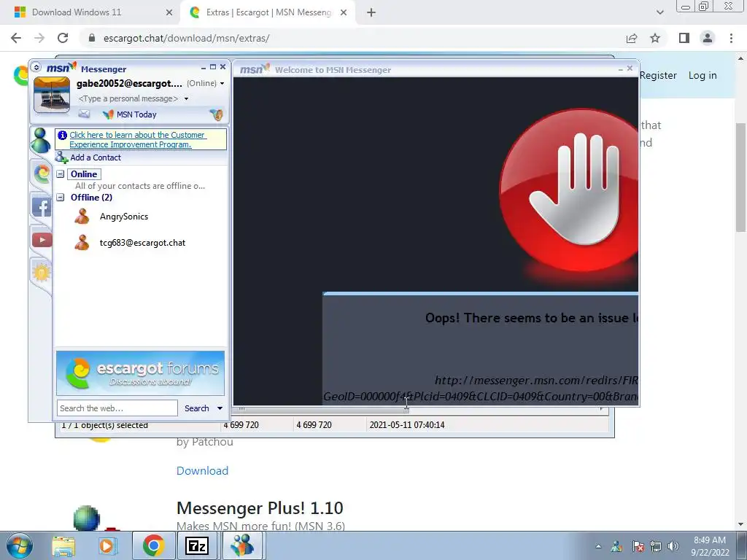Switch to MSN Messenger in the taskbar
Viewport: 747px width, 560px height.
242,545
